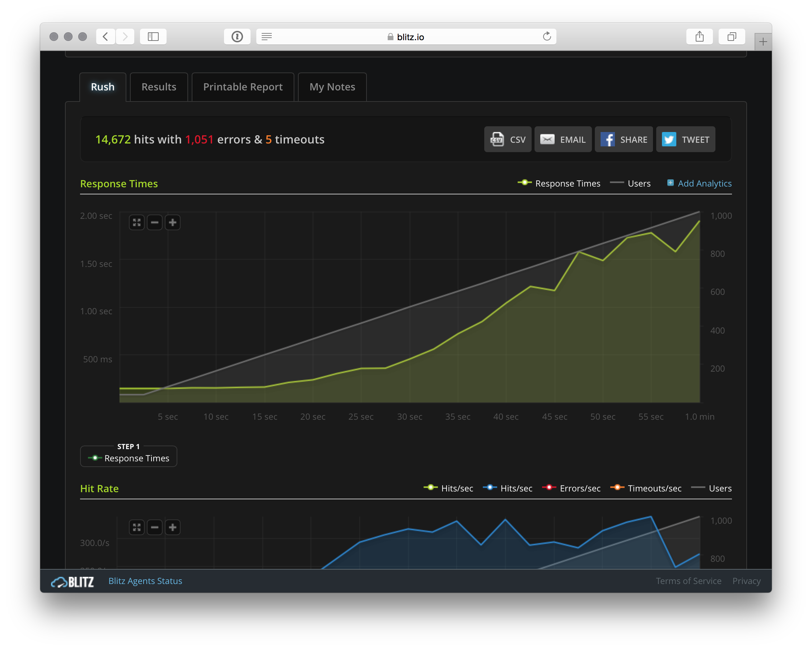Send results via EMAIL button
The width and height of the screenshot is (812, 650).
click(x=563, y=139)
